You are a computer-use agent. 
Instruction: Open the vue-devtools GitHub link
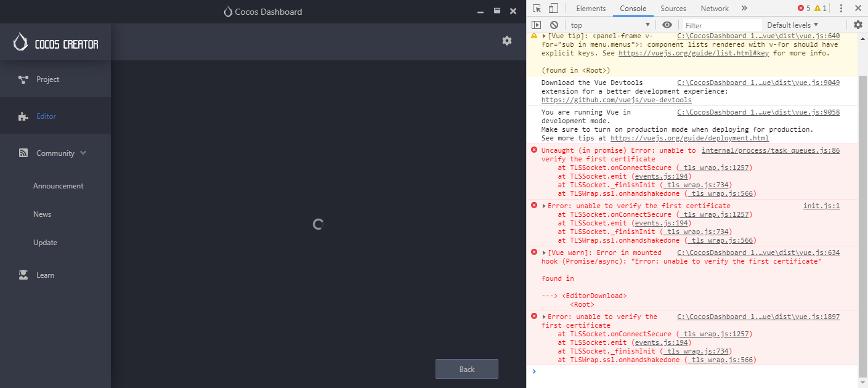[x=616, y=100]
